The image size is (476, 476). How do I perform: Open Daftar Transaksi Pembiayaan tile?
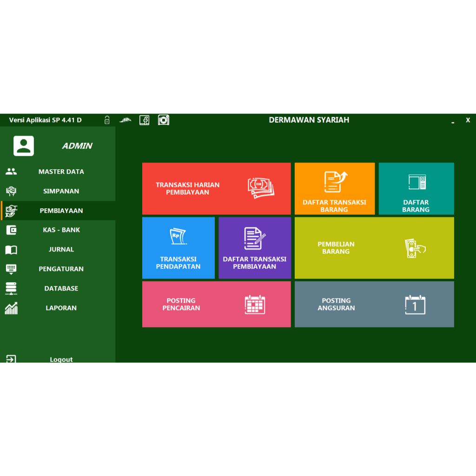click(x=255, y=248)
